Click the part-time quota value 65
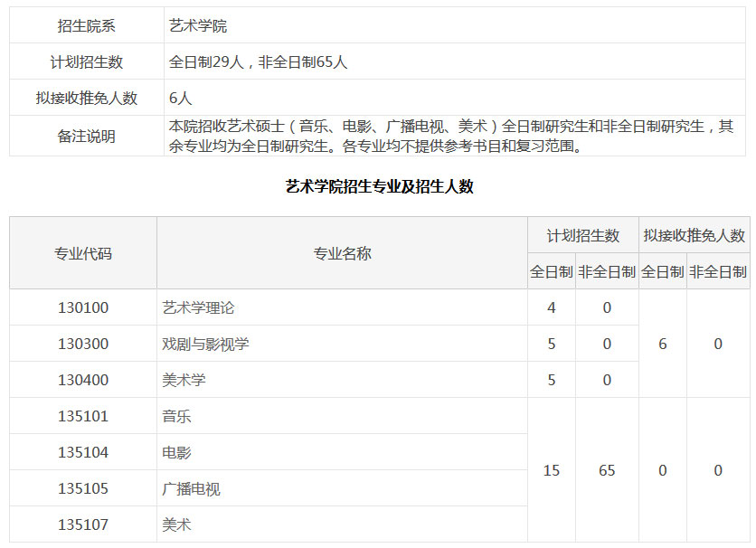Image resolution: width=756 pixels, height=548 pixels. pyautogui.click(x=607, y=470)
